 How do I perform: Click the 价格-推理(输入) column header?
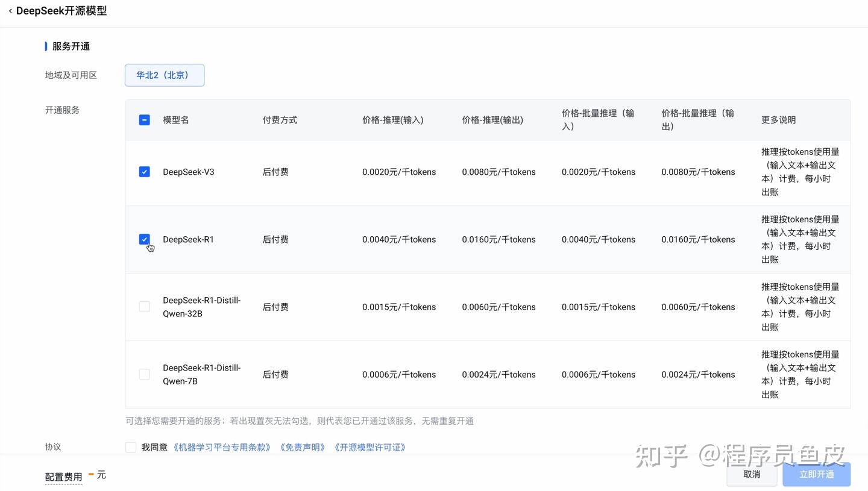coord(393,120)
